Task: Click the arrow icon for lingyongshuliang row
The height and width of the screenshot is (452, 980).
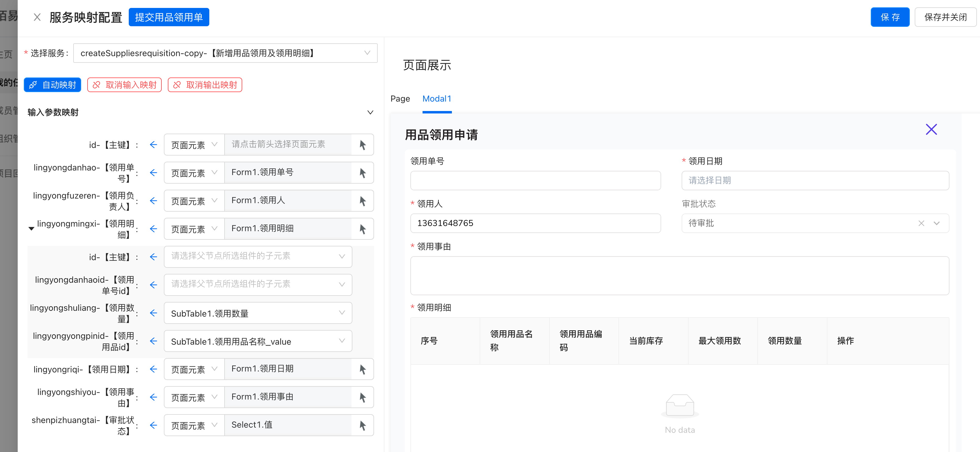Action: pyautogui.click(x=153, y=313)
